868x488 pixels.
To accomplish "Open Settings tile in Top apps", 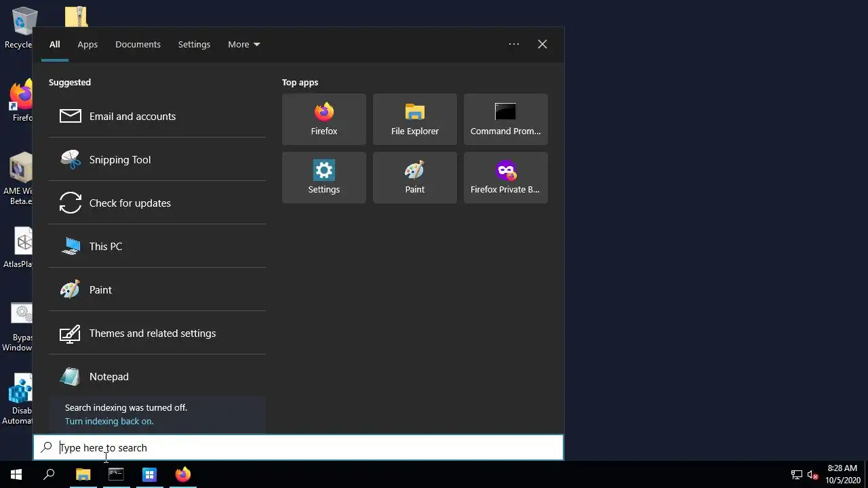I will pos(324,178).
